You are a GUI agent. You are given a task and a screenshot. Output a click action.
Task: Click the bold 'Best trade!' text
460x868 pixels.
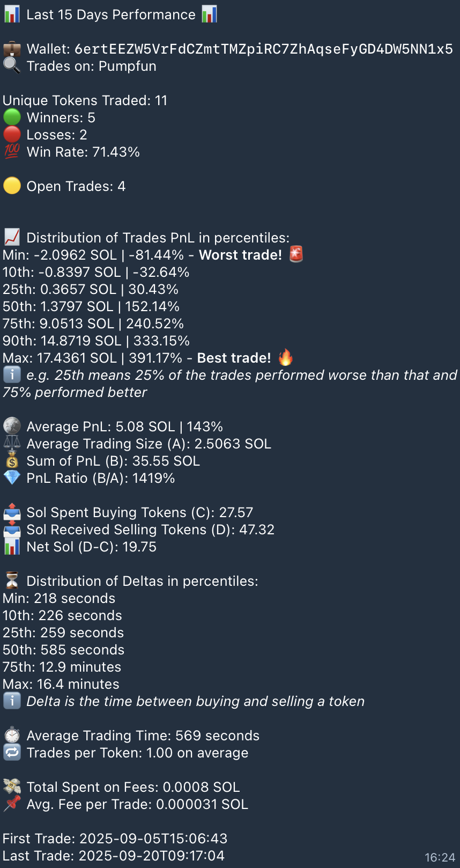[234, 358]
